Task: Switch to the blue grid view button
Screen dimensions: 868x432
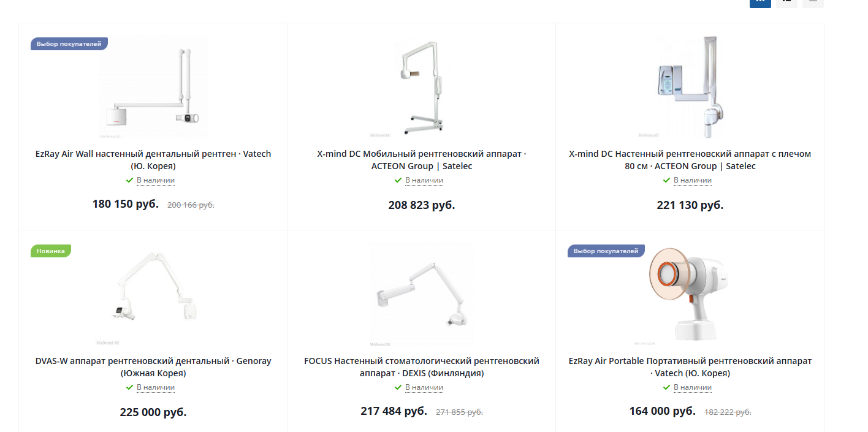Action: 760,2
